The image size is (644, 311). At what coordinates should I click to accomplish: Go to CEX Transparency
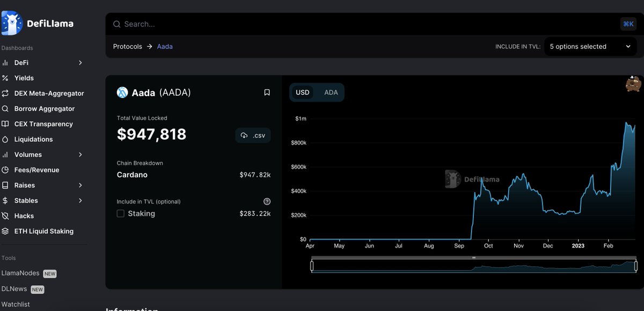tap(43, 124)
